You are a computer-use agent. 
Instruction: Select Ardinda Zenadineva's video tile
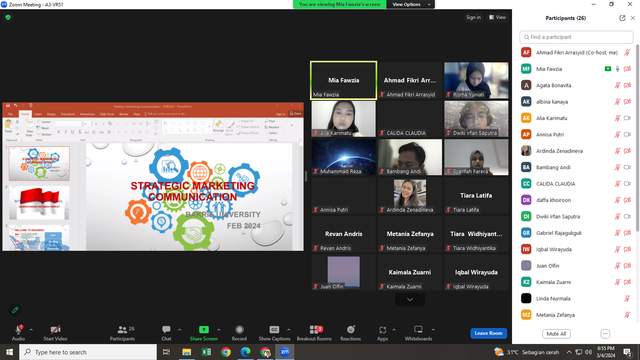tap(410, 196)
